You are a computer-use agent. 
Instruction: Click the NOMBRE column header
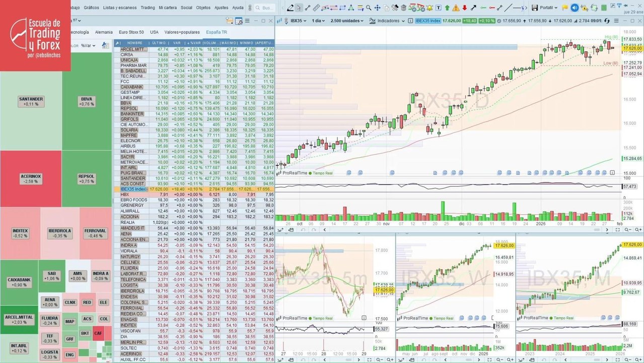135,42
